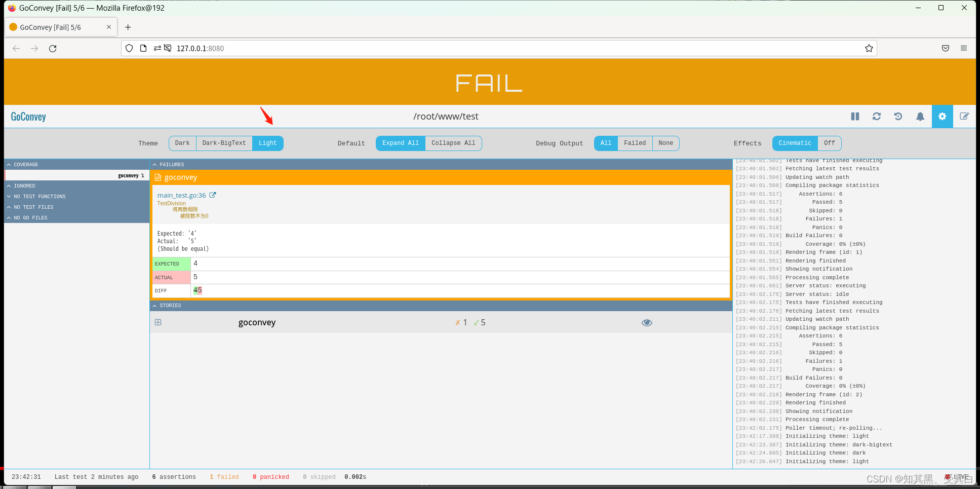This screenshot has height=489, width=980.
Task: Expand NO TEST FUNCTIONS section
Action: (x=77, y=197)
